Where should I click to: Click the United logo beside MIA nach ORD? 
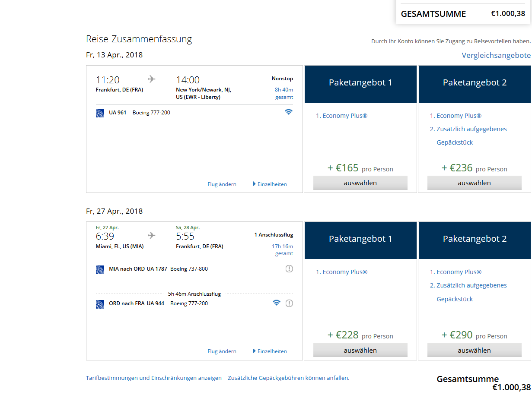pos(100,269)
